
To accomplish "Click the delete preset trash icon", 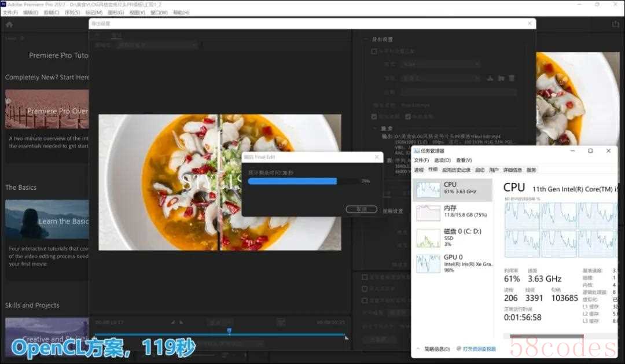I will (x=512, y=78).
